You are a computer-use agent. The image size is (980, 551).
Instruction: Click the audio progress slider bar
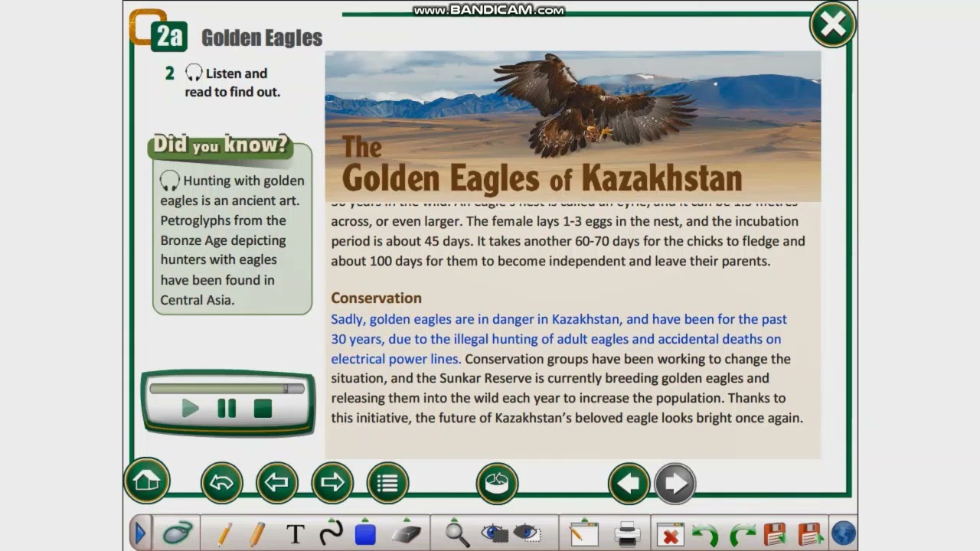click(227, 389)
